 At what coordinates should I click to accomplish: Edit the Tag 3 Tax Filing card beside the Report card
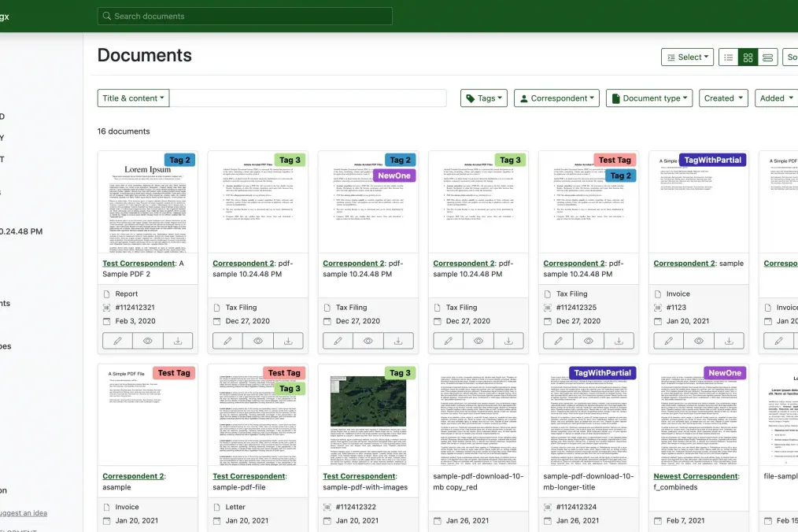click(x=227, y=341)
